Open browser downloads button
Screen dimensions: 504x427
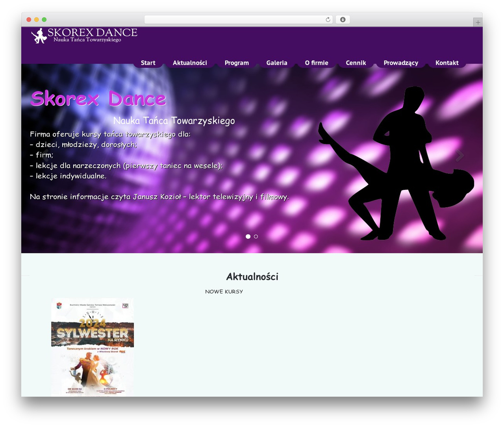point(343,20)
